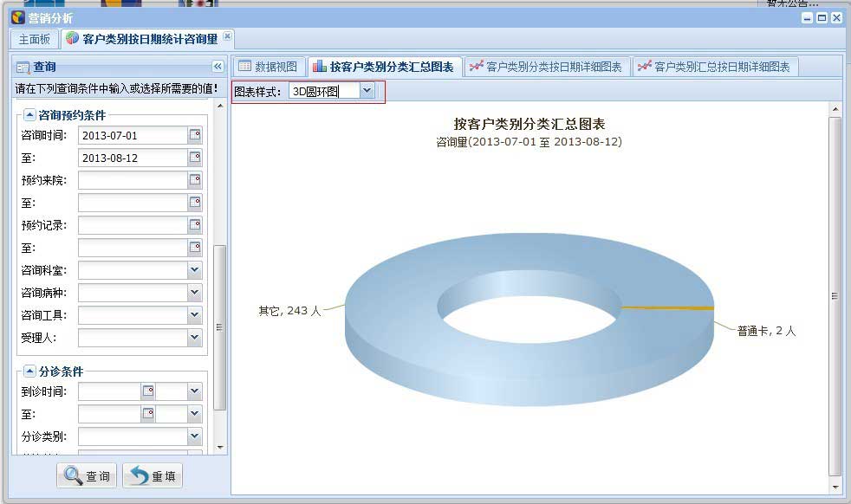The width and height of the screenshot is (851, 504).
Task: Switch to the 主面板 tab
Action: pos(34,39)
